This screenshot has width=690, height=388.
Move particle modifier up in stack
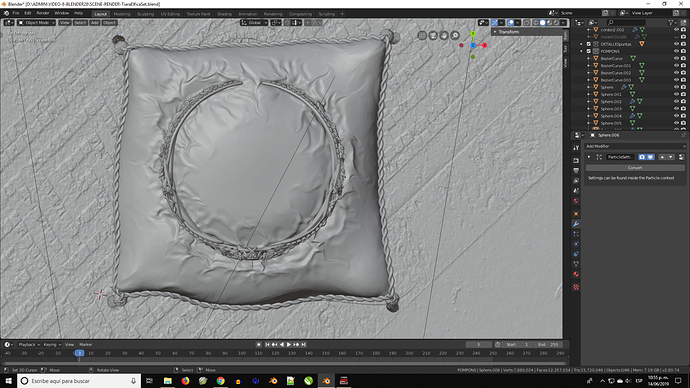(x=662, y=157)
